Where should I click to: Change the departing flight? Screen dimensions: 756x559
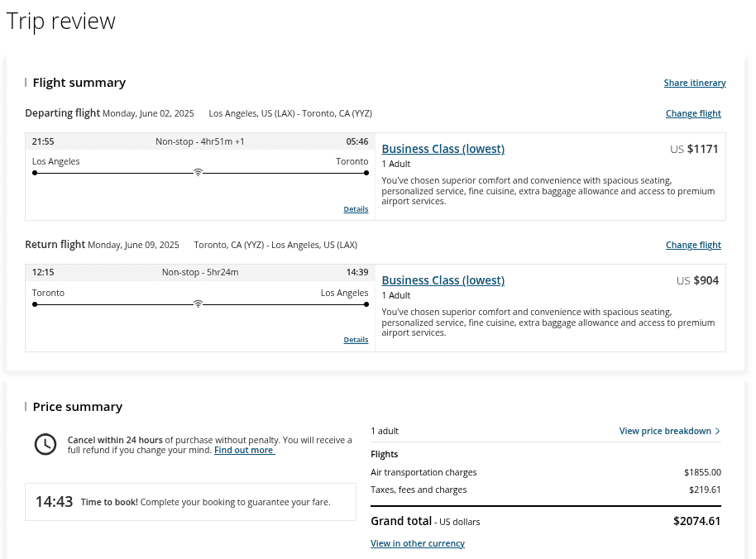[x=693, y=113]
